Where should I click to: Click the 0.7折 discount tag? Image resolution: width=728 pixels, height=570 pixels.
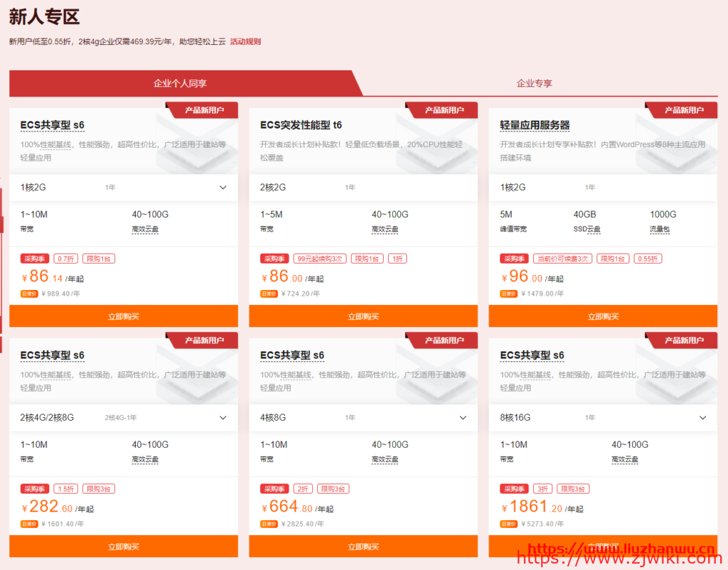point(66,259)
